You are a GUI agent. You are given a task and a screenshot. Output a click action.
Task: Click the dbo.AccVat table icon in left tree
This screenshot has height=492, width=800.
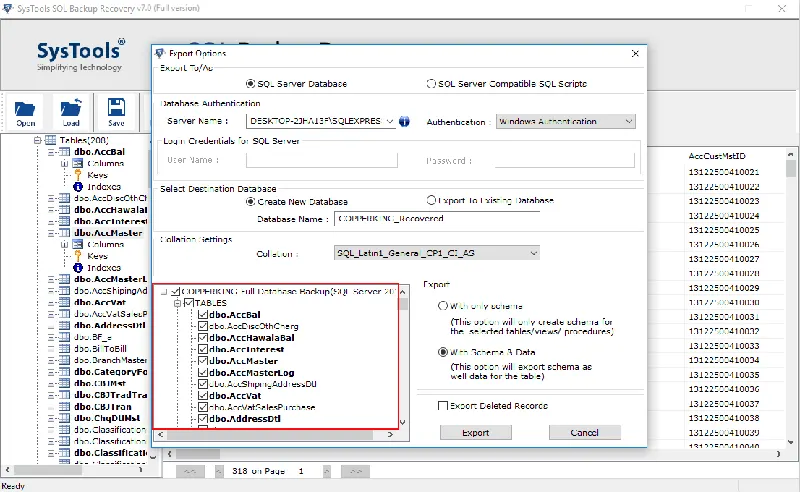pos(64,302)
